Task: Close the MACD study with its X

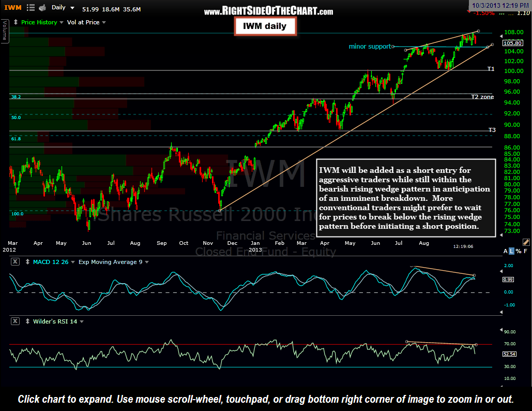Action: 16,261
